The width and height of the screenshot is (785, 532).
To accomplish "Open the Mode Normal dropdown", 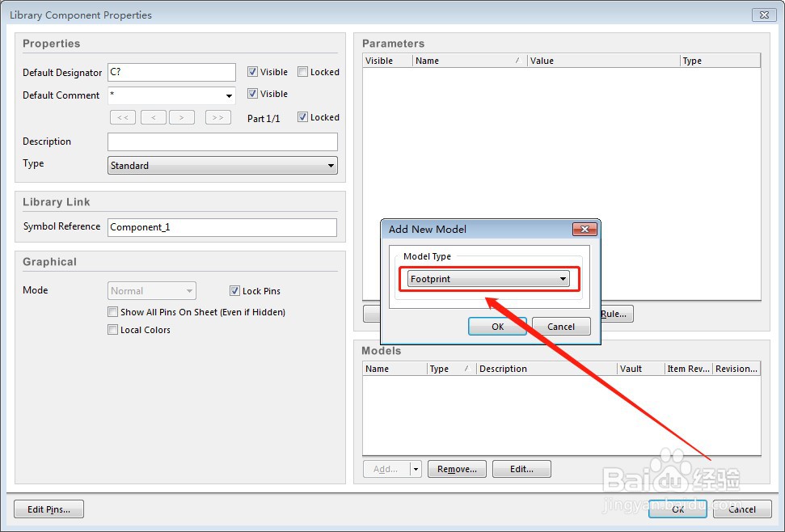I will pyautogui.click(x=152, y=291).
